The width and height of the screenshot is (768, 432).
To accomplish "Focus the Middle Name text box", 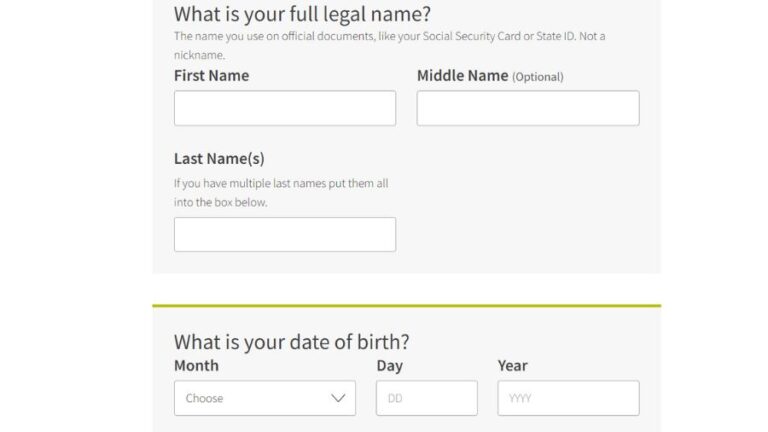I will click(x=527, y=108).
